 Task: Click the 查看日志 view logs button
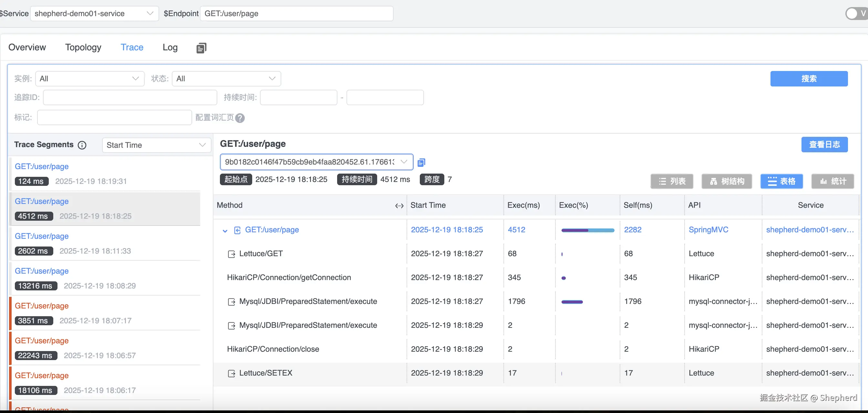point(824,145)
